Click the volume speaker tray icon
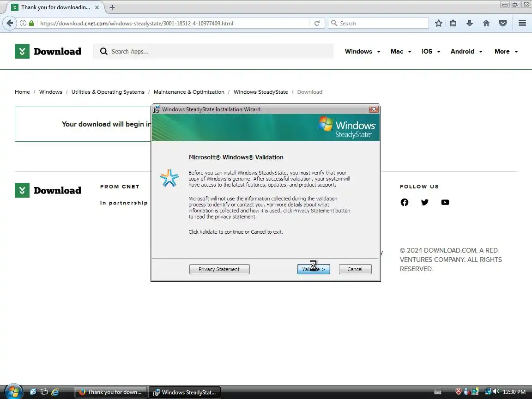 pyautogui.click(x=496, y=392)
